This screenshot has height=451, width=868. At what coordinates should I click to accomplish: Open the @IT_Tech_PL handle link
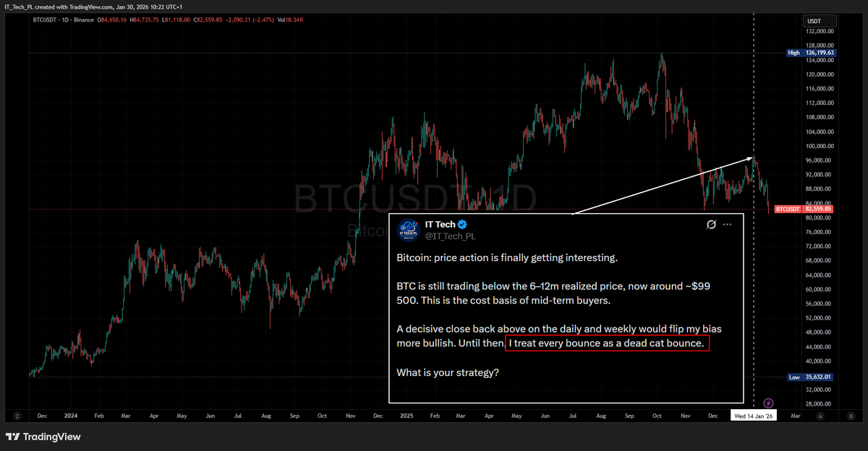click(450, 236)
